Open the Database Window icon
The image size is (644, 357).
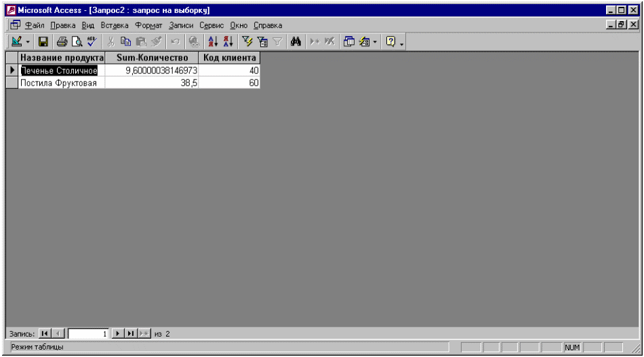tap(349, 41)
